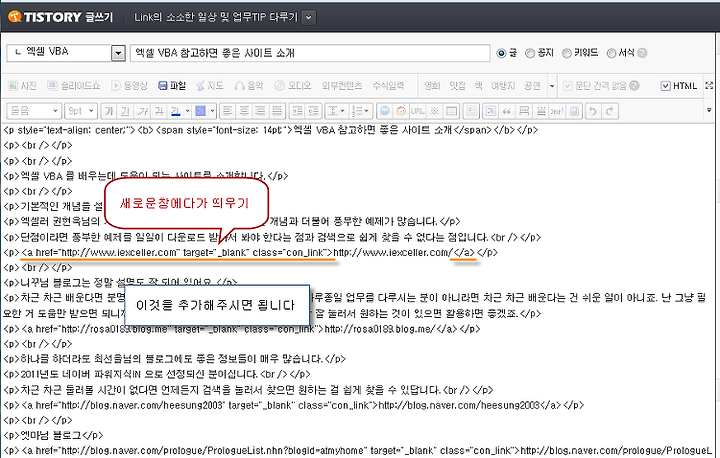Toggle 문단 간격 없음 checkbox
The height and width of the screenshot is (458, 720).
(x=568, y=85)
